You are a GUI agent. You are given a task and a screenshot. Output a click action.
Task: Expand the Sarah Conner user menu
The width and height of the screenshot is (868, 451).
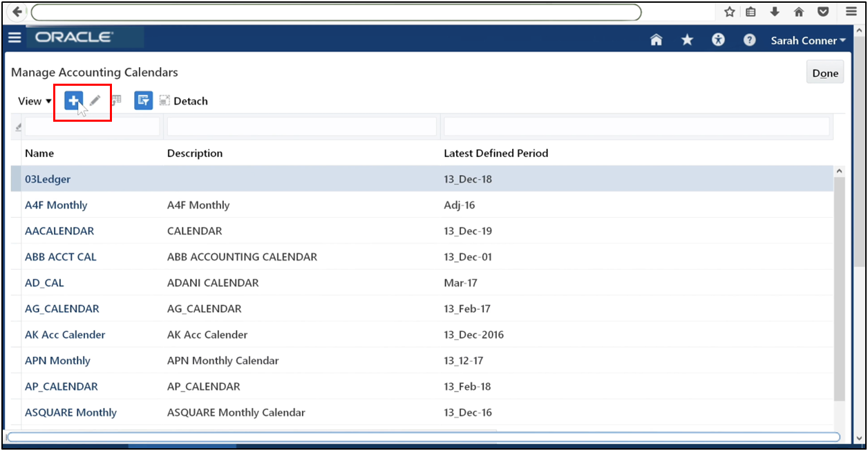coord(807,40)
